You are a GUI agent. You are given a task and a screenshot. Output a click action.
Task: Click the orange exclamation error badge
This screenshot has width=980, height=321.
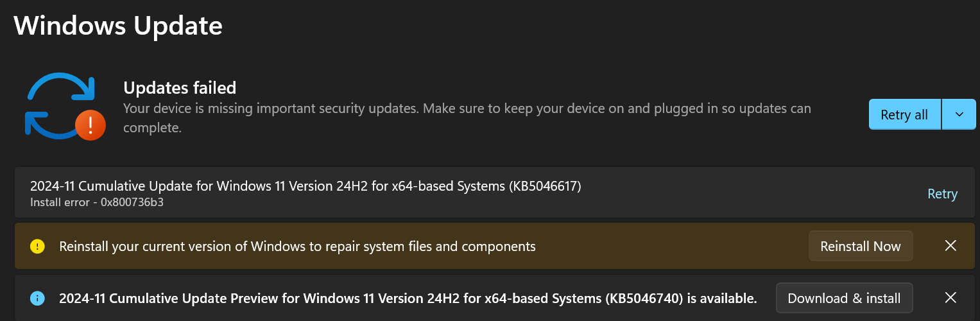pyautogui.click(x=90, y=125)
